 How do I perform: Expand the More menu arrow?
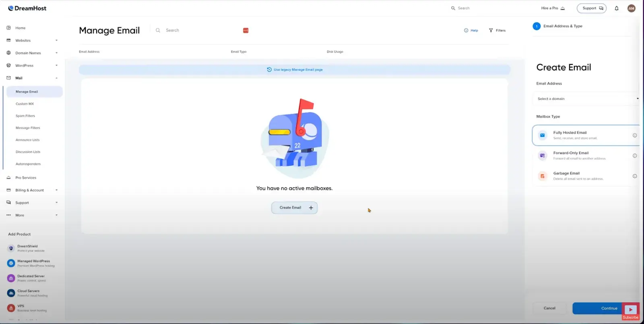[56, 215]
